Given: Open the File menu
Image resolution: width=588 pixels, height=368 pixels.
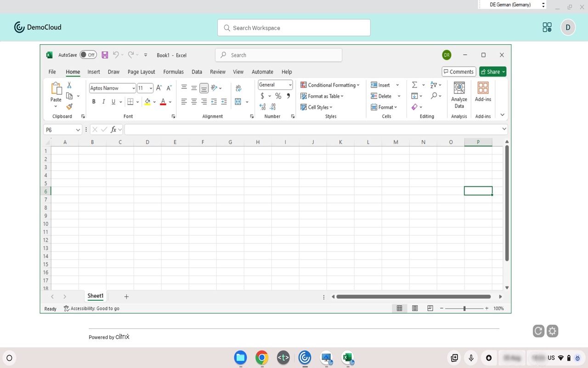Looking at the screenshot, I should tap(52, 72).
